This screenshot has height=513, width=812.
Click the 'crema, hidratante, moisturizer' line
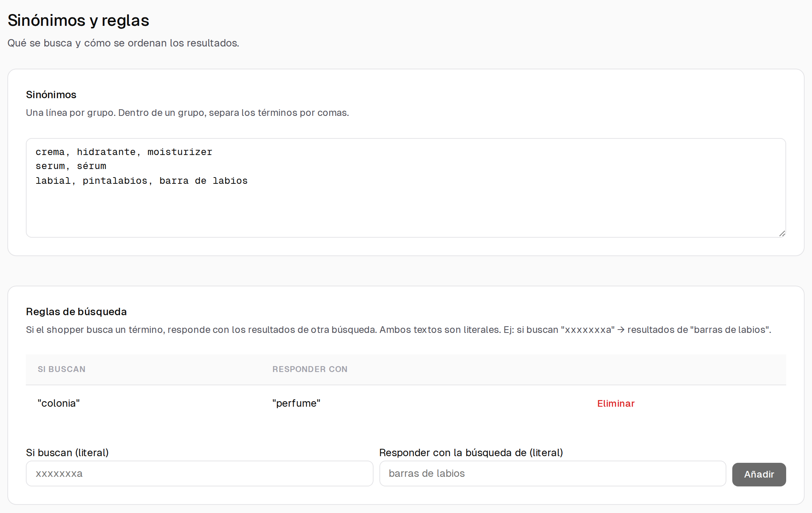point(124,152)
